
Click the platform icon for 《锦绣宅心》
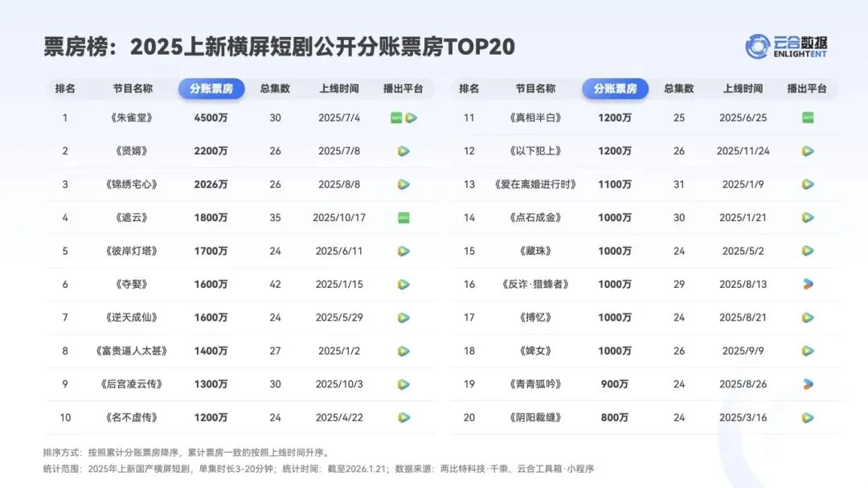coord(403,184)
